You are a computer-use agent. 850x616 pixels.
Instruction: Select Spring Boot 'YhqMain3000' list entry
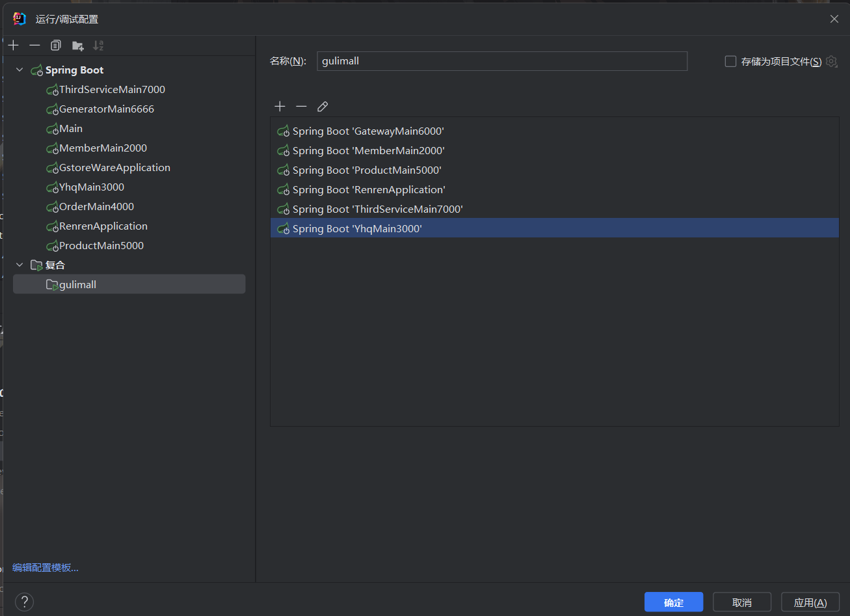pyautogui.click(x=554, y=228)
